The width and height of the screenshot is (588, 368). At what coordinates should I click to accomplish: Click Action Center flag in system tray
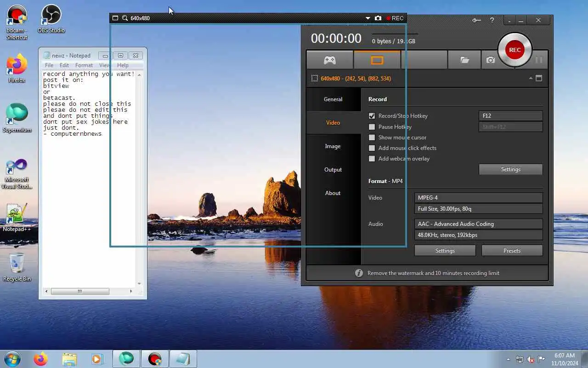coord(542,359)
